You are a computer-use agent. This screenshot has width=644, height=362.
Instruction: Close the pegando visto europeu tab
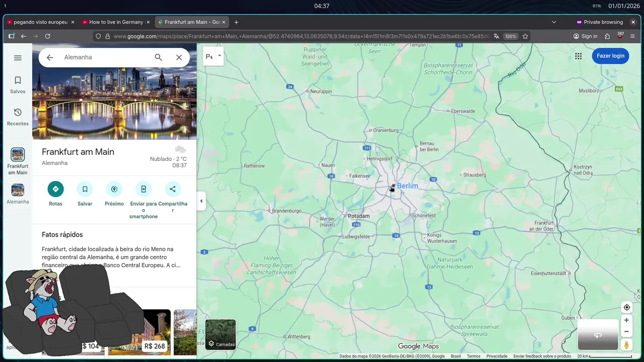(x=72, y=22)
